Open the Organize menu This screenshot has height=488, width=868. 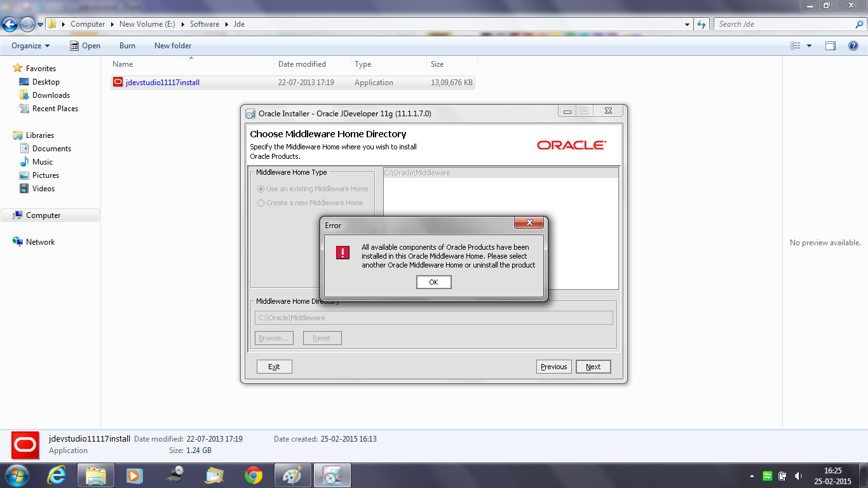coord(31,46)
